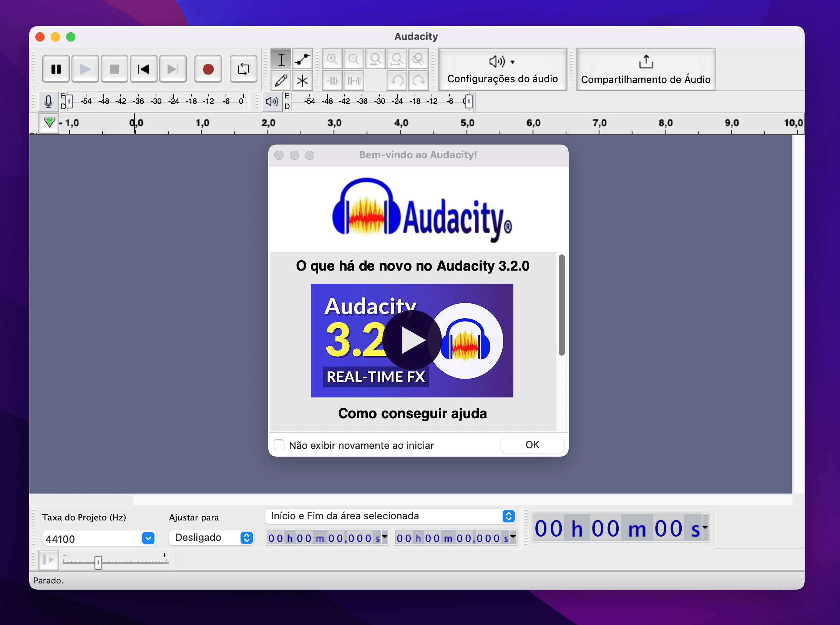Viewport: 840px width, 625px height.
Task: Click the Parado. status bar text
Action: click(48, 580)
